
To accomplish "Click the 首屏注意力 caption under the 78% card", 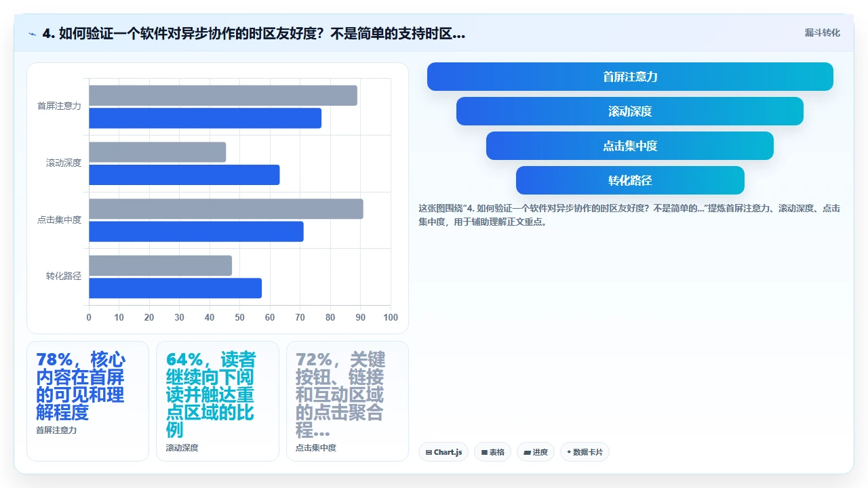I will [x=56, y=430].
